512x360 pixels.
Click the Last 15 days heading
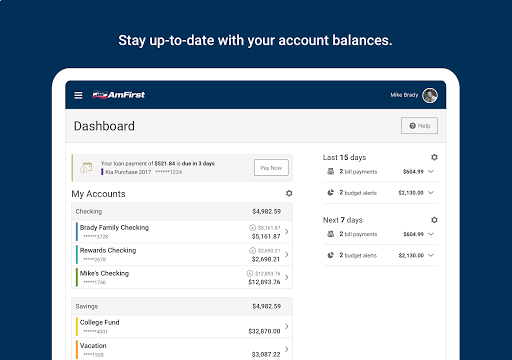(344, 157)
